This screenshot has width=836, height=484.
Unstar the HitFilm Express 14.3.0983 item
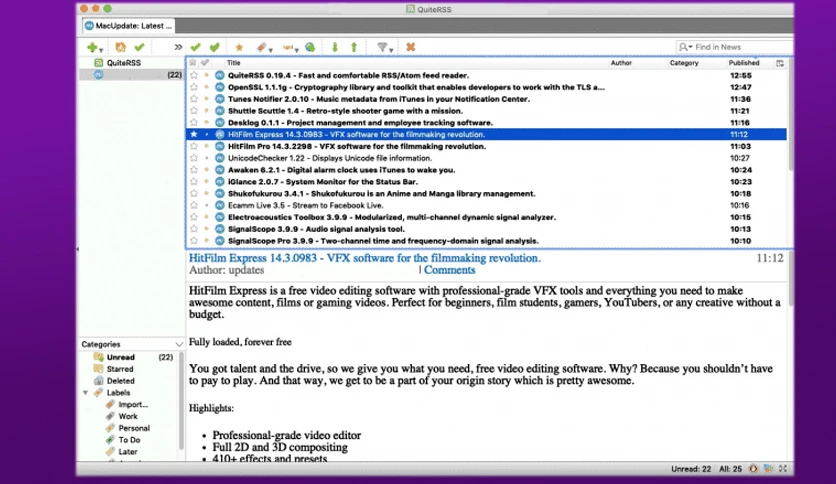(x=194, y=134)
